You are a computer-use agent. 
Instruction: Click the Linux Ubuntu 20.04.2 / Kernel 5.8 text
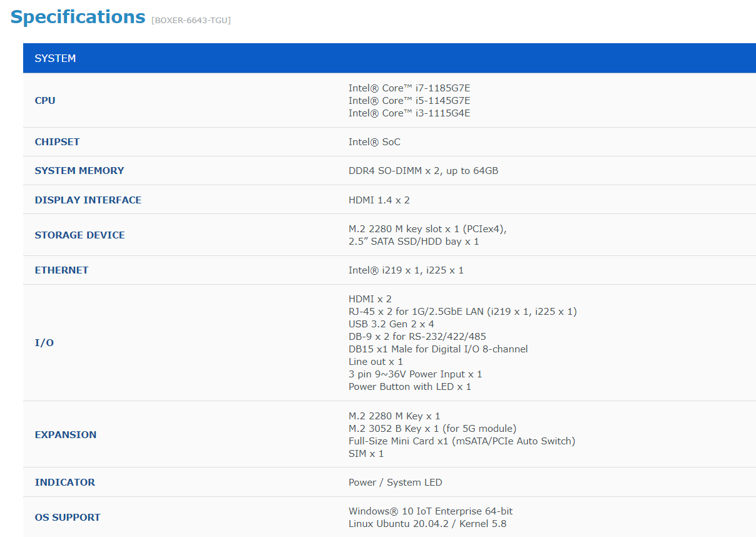coord(427,524)
